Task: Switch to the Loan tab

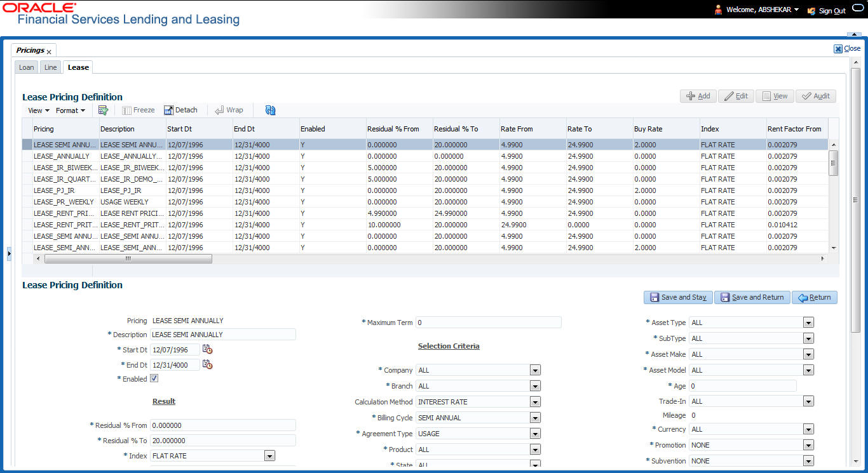Action: coord(27,67)
